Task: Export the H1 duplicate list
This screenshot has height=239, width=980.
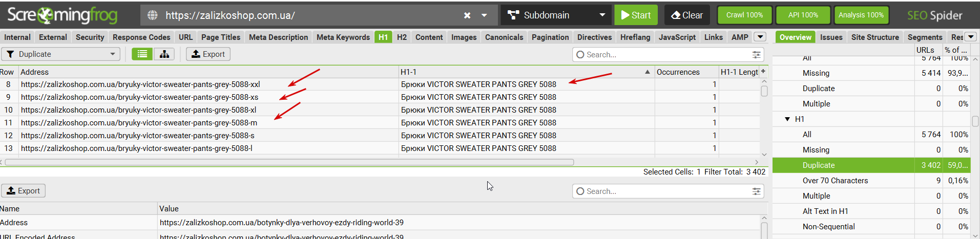Action: [x=208, y=54]
